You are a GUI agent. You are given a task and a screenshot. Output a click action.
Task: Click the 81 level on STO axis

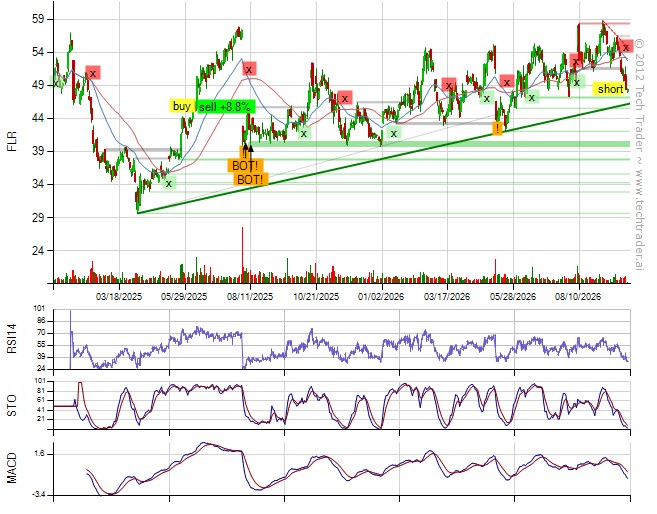click(41, 391)
